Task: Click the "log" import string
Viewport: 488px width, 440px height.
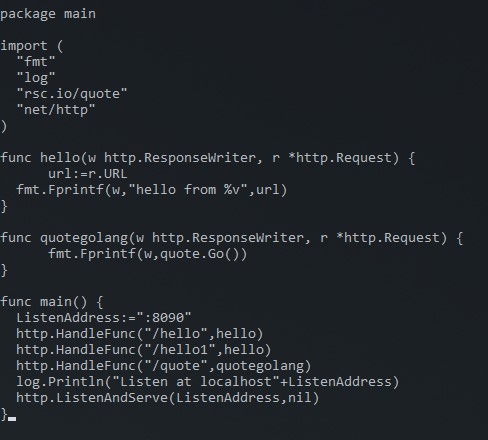Action: click(36, 78)
